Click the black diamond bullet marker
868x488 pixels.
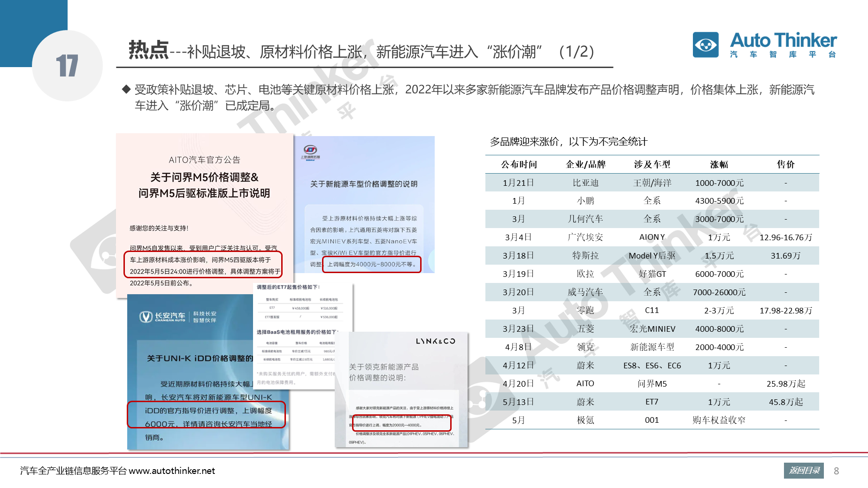click(x=126, y=89)
